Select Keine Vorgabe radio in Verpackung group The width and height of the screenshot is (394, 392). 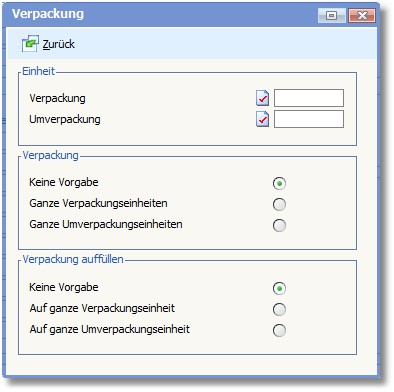(x=279, y=183)
